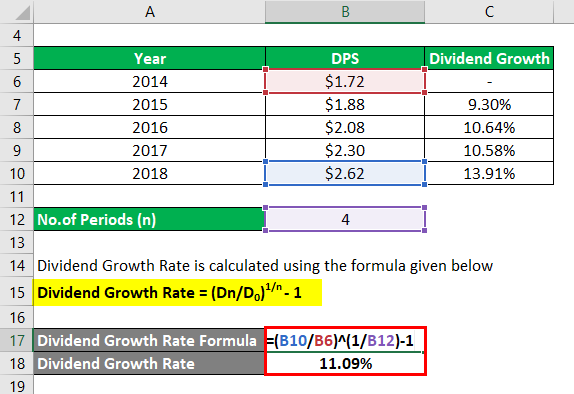Select the growth cell 10.64%
574x394 pixels.
coord(489,127)
